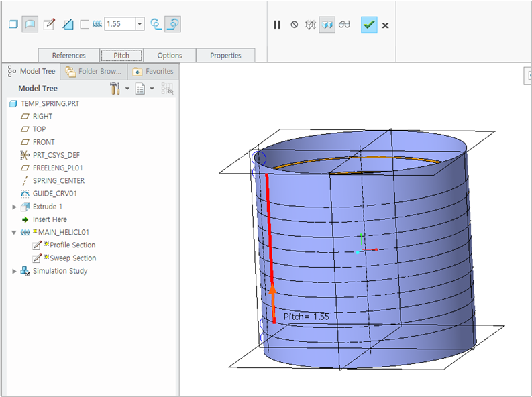Click the Profile Section sketch icon

point(37,245)
